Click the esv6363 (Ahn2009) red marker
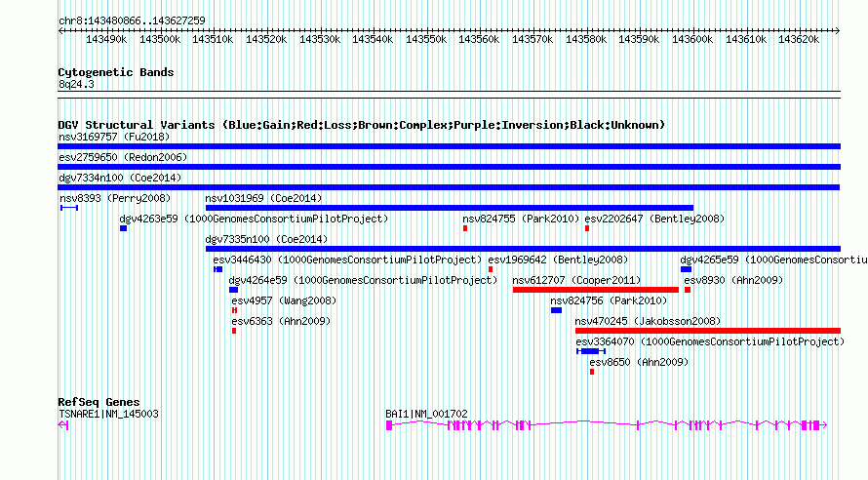868x480 pixels. (234, 331)
